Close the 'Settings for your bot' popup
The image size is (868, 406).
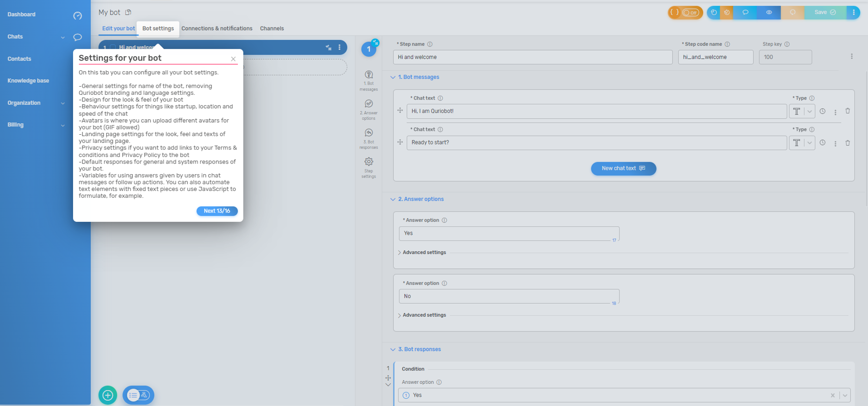pyautogui.click(x=233, y=59)
